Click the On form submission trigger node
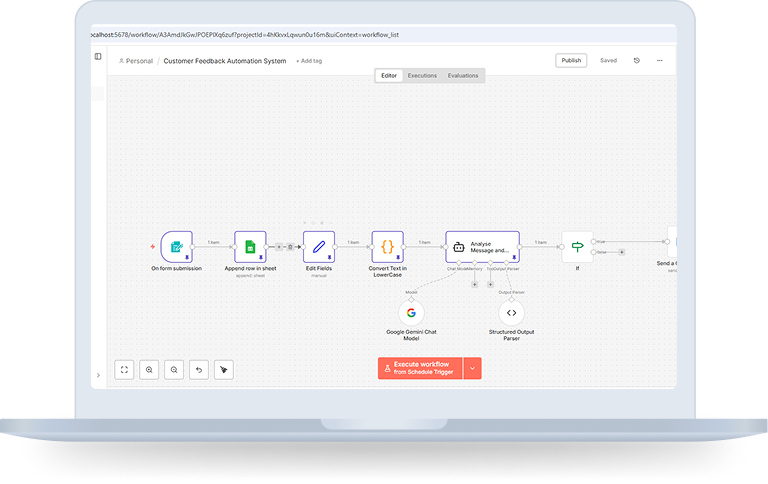The width and height of the screenshot is (768, 484). (x=176, y=246)
